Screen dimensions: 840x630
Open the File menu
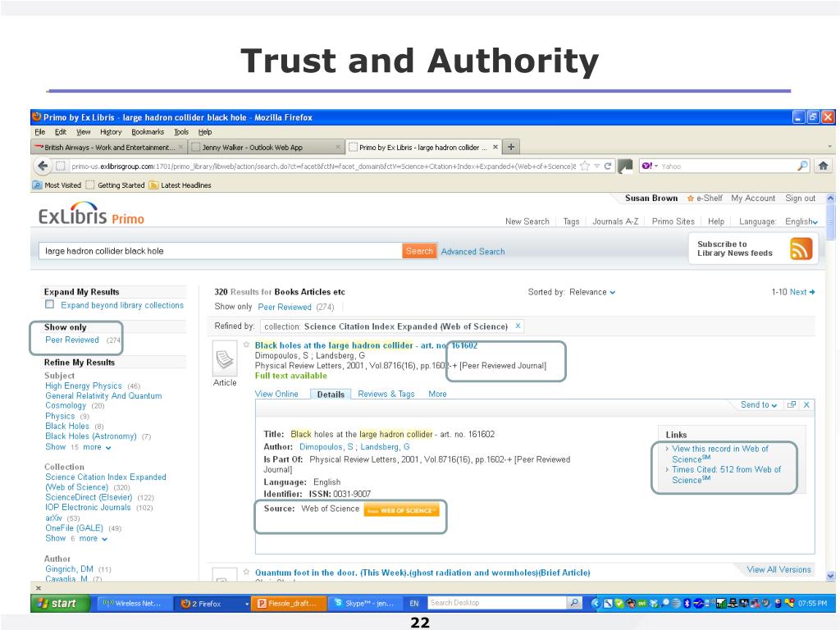pyautogui.click(x=39, y=132)
